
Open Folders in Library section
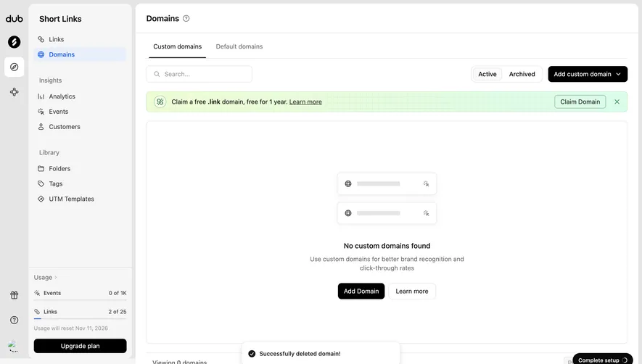[x=80, y=168]
